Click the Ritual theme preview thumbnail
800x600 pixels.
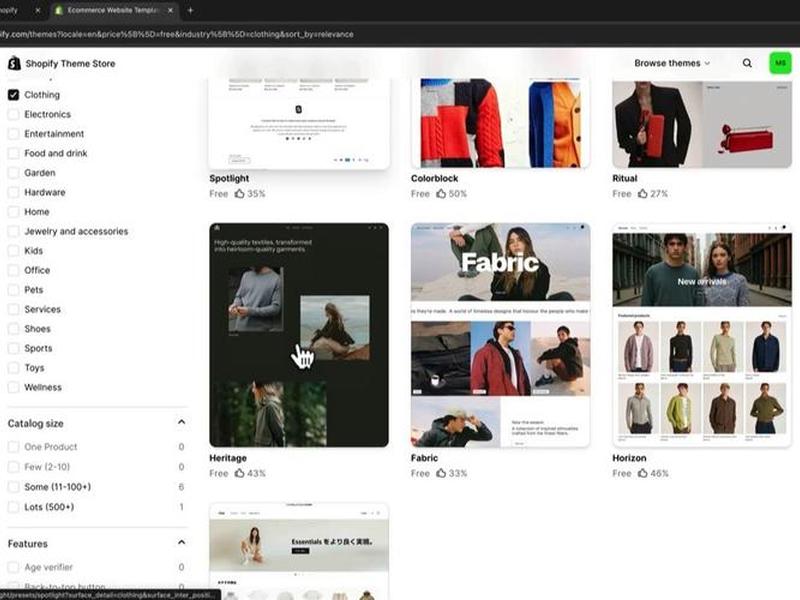[x=702, y=123]
